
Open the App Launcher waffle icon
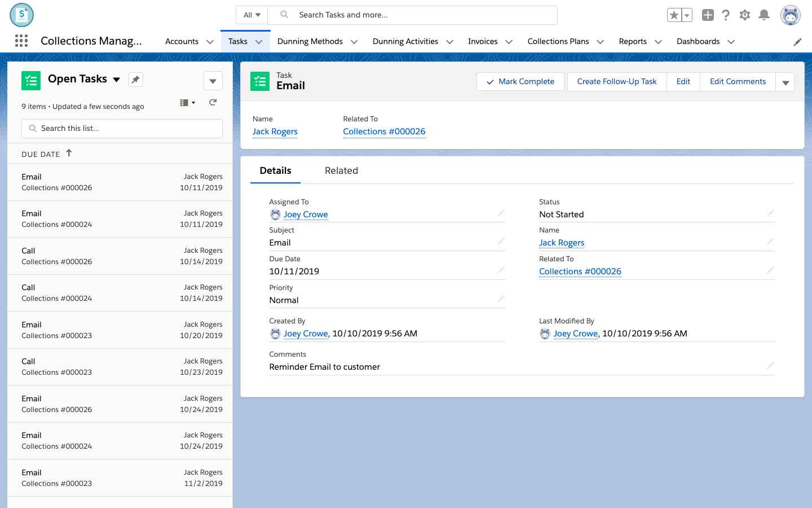click(x=21, y=41)
